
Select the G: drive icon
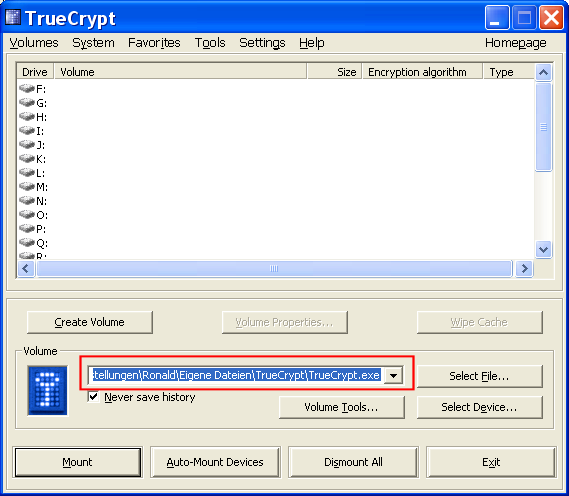coord(27,103)
